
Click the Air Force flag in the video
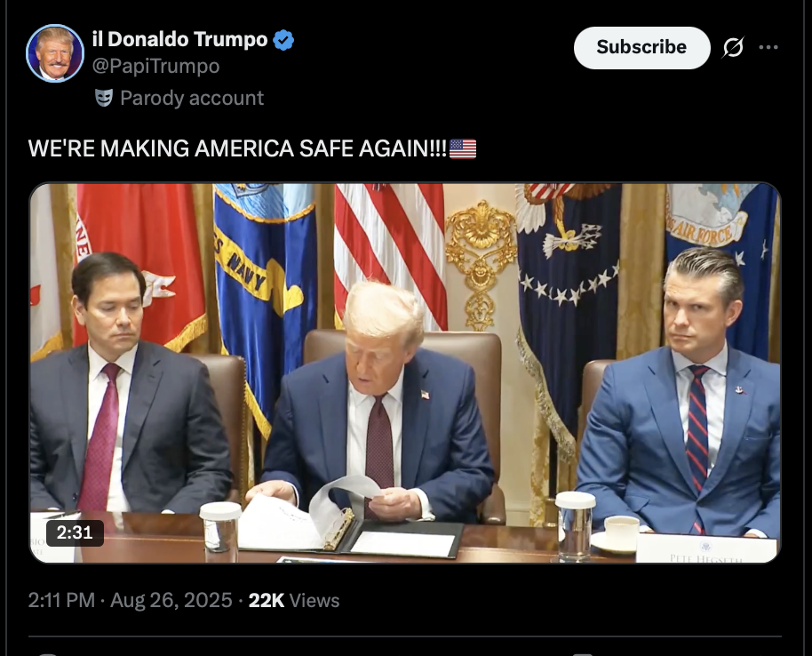click(x=722, y=257)
